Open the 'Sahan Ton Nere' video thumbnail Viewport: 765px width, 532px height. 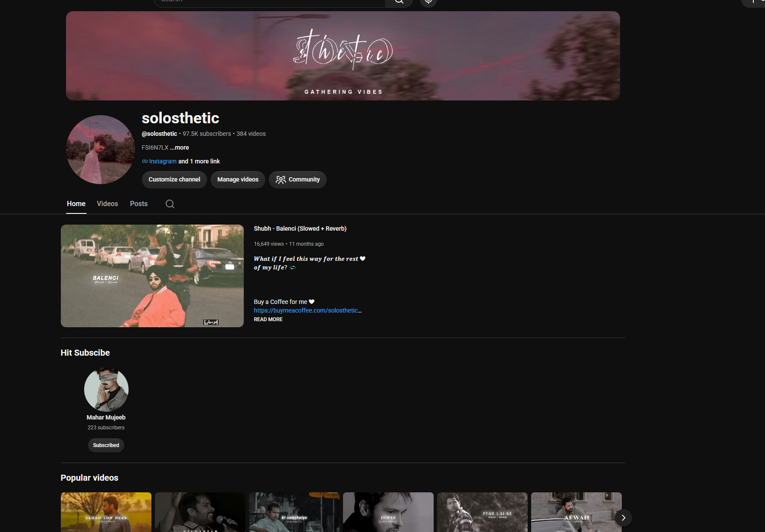(x=106, y=512)
